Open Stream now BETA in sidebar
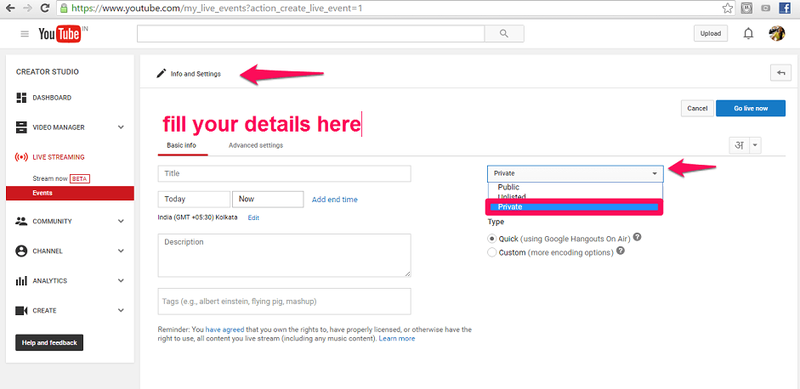Screen dimensions: 800x389 pyautogui.click(x=61, y=179)
